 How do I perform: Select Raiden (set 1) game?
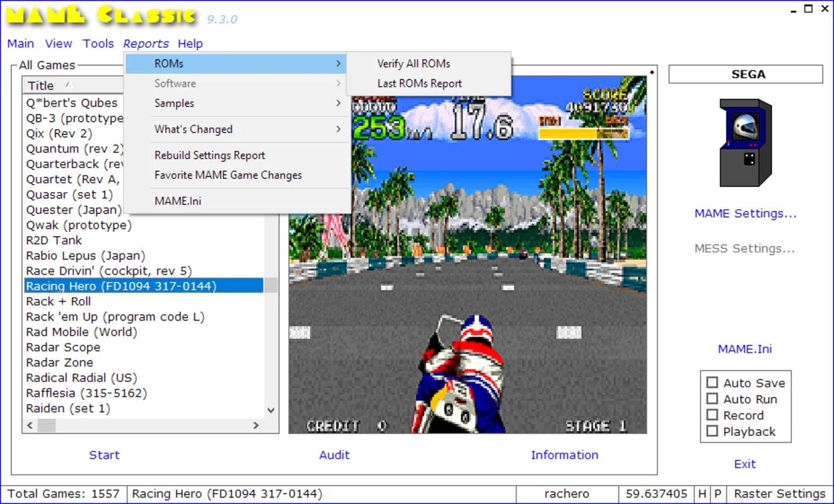68,408
